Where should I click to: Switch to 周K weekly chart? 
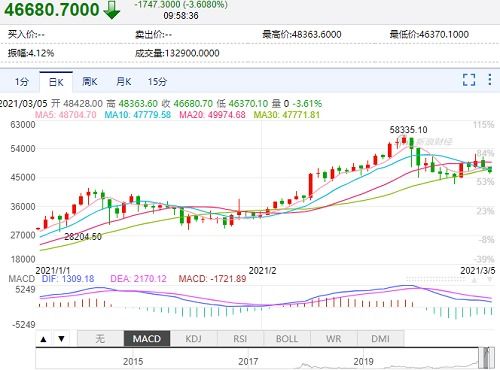coord(90,82)
